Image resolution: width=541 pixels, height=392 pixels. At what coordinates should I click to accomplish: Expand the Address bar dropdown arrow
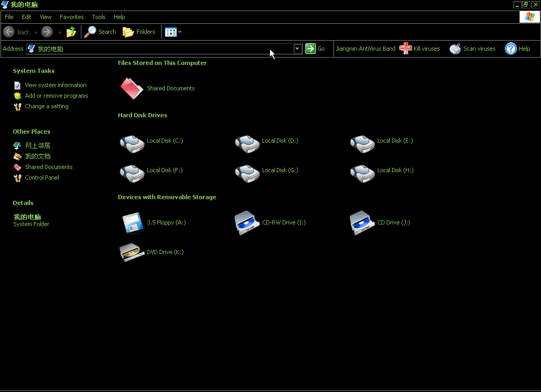coord(297,49)
